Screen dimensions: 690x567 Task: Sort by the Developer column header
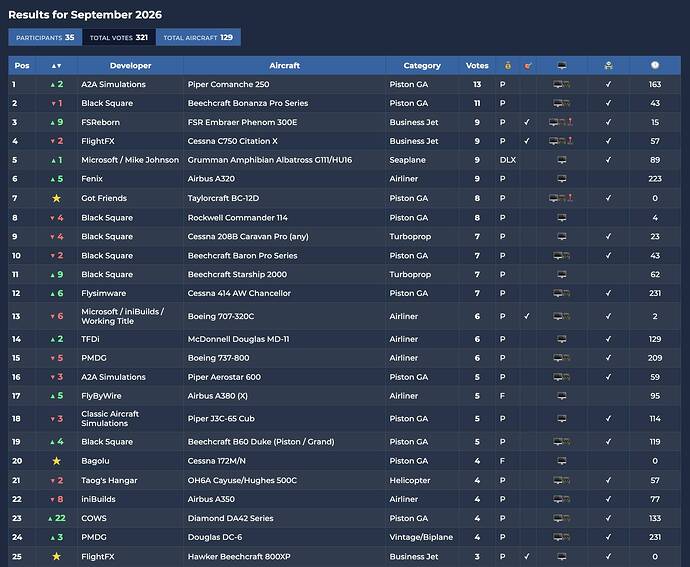click(131, 66)
